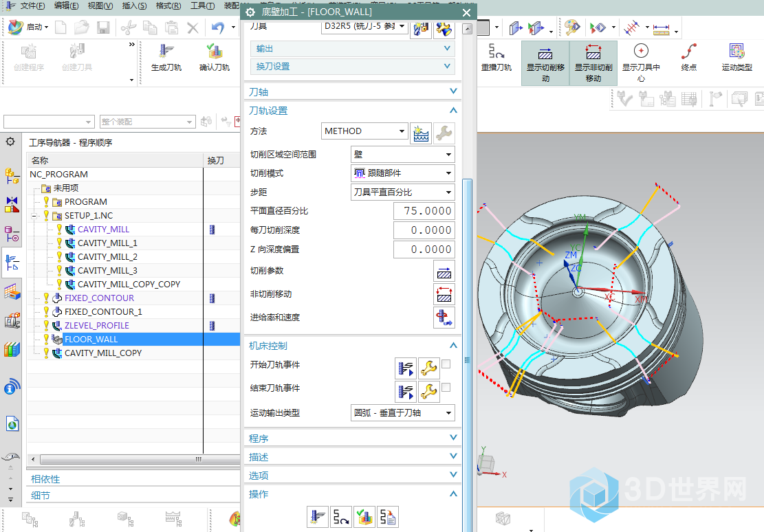
Task: Open the File (文件) menu
Action: click(x=32, y=5)
